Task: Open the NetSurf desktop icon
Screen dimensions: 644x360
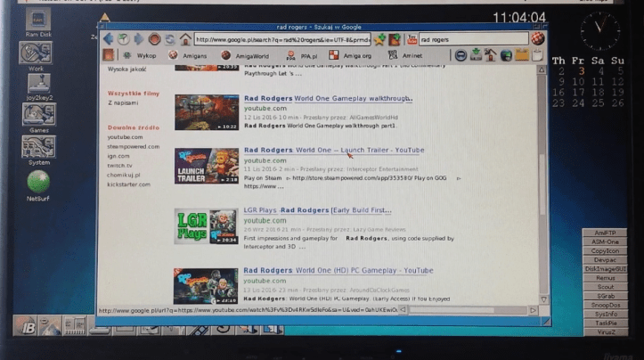Action: pyautogui.click(x=38, y=183)
